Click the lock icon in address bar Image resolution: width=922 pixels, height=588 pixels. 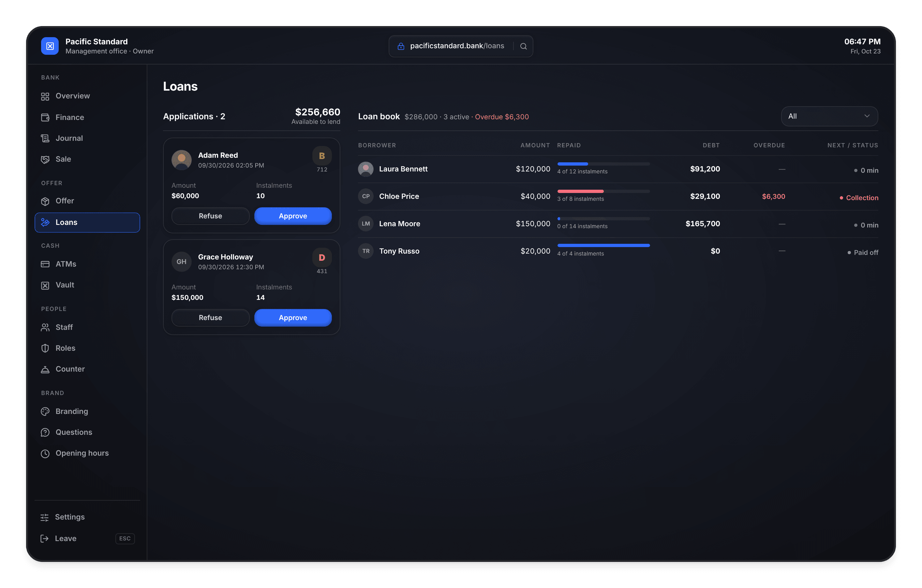(401, 46)
